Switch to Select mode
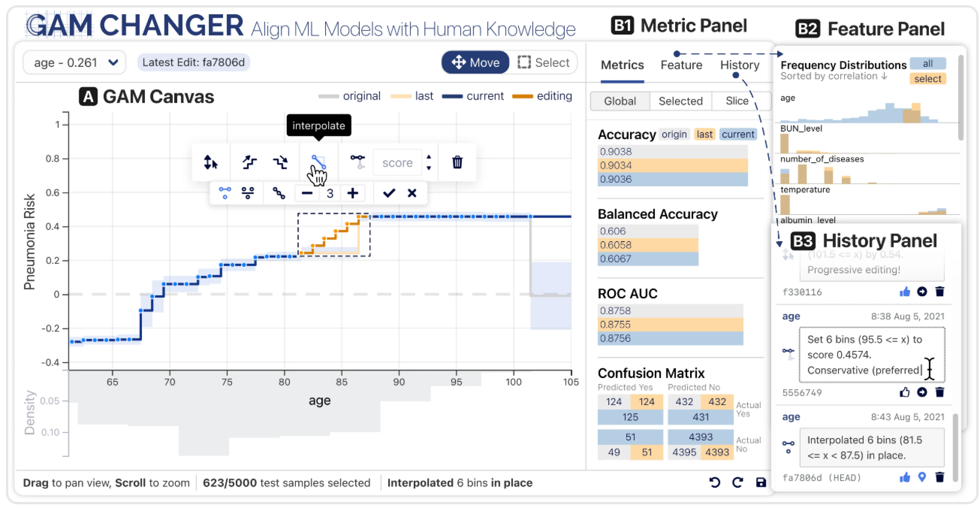This screenshot has height=508, width=980. pos(543,63)
